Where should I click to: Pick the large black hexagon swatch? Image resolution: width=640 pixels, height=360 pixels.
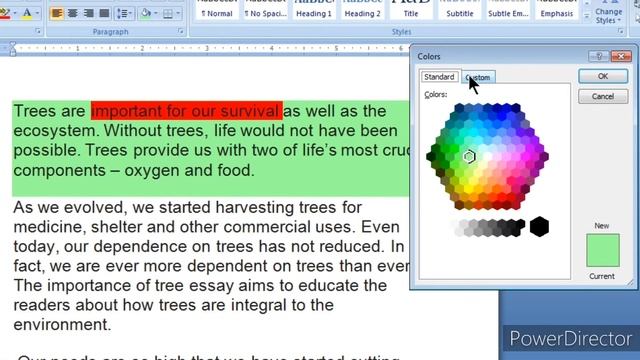pyautogui.click(x=539, y=227)
